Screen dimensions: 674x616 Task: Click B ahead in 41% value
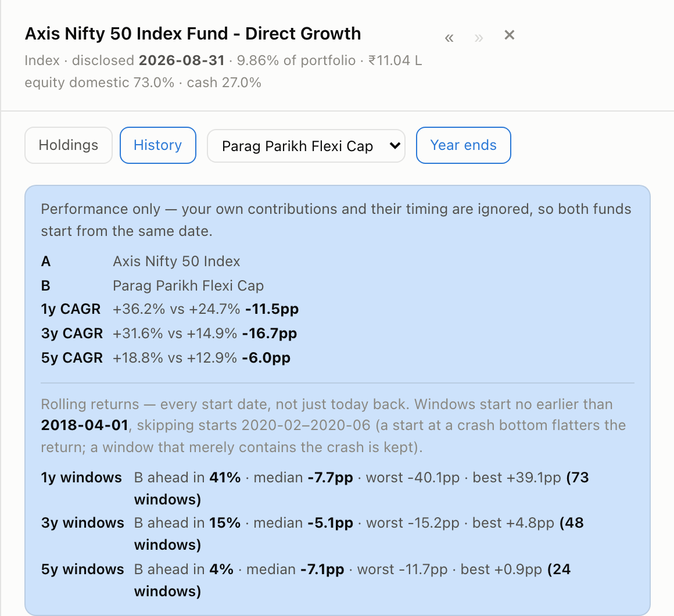(x=225, y=478)
